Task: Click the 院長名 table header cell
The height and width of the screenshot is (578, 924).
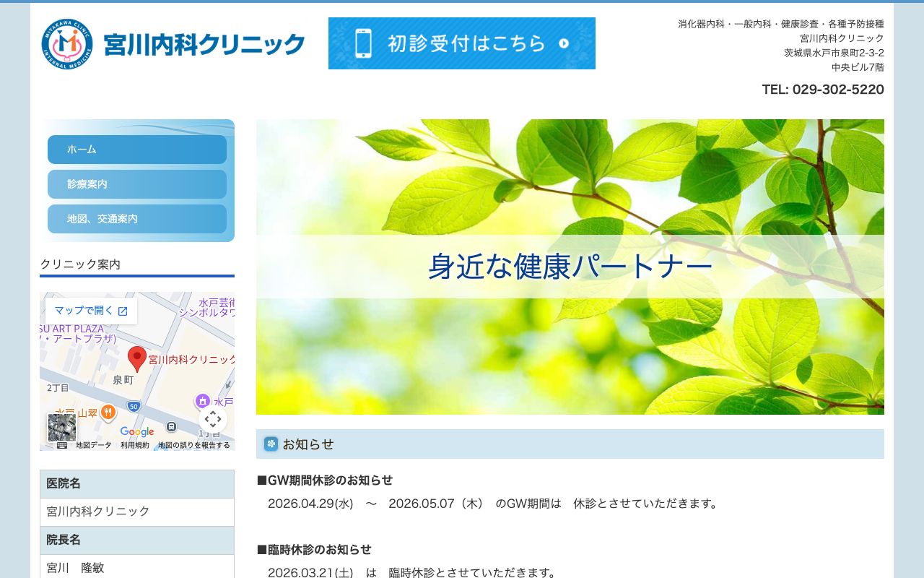Action: 137,540
